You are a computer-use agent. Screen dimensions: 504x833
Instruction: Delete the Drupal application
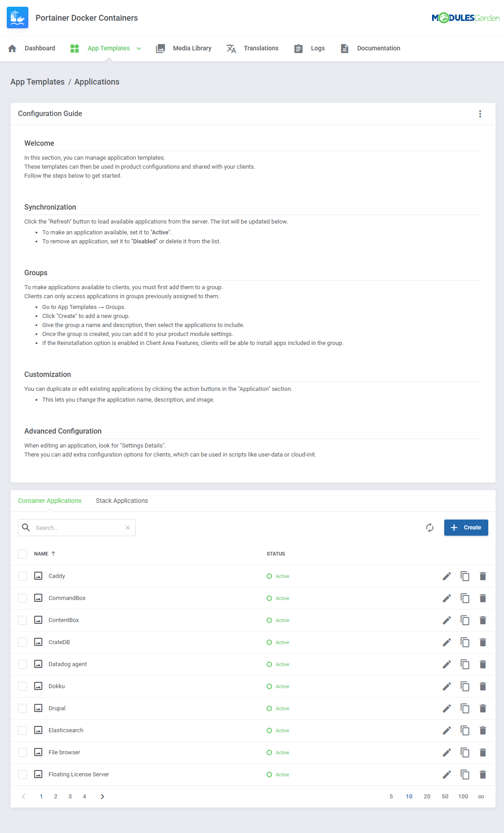(483, 708)
